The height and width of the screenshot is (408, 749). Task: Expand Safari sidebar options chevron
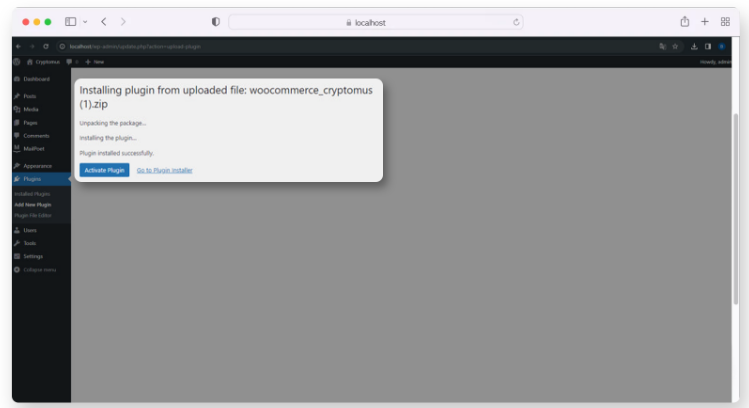tap(84, 21)
